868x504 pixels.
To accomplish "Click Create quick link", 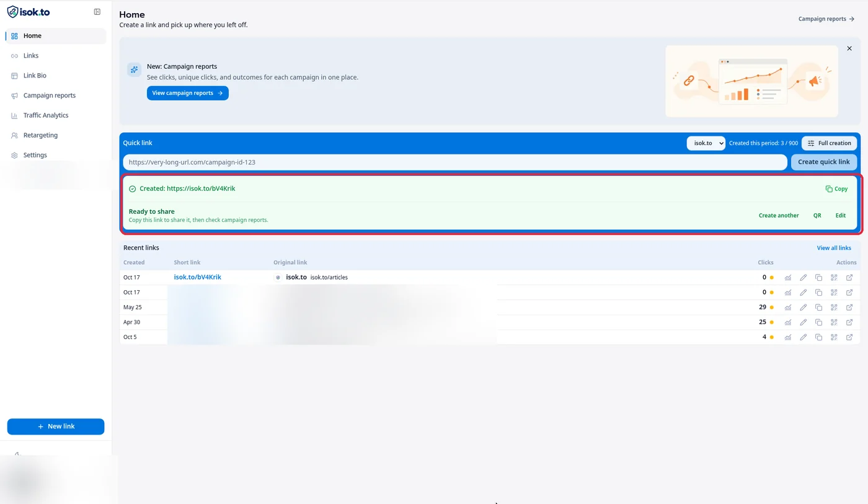I will click(824, 162).
